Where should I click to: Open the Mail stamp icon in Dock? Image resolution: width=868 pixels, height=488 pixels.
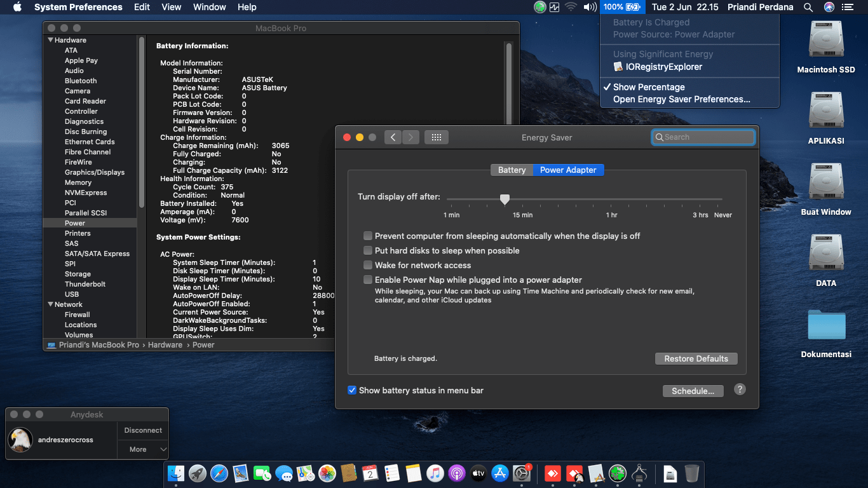pos(241,473)
